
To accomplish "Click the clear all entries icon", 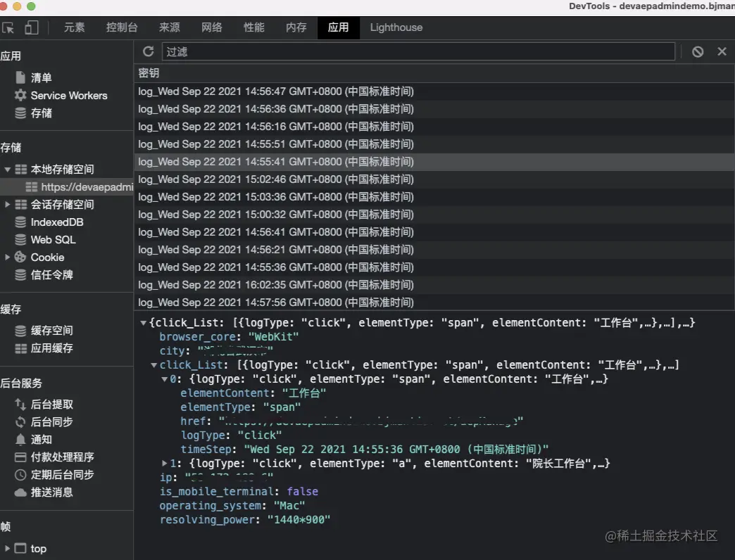I will tap(698, 51).
